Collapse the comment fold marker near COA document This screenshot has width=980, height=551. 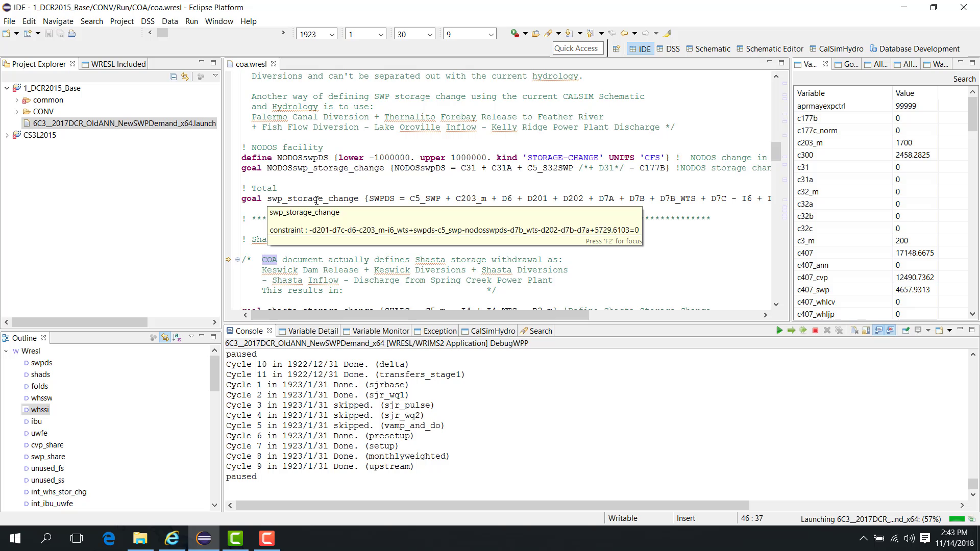(x=237, y=260)
